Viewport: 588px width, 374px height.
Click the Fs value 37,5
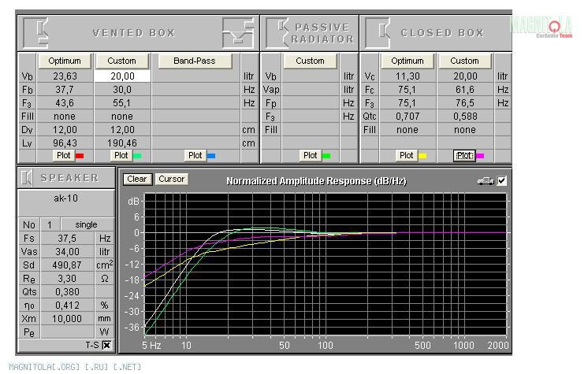click(x=68, y=239)
